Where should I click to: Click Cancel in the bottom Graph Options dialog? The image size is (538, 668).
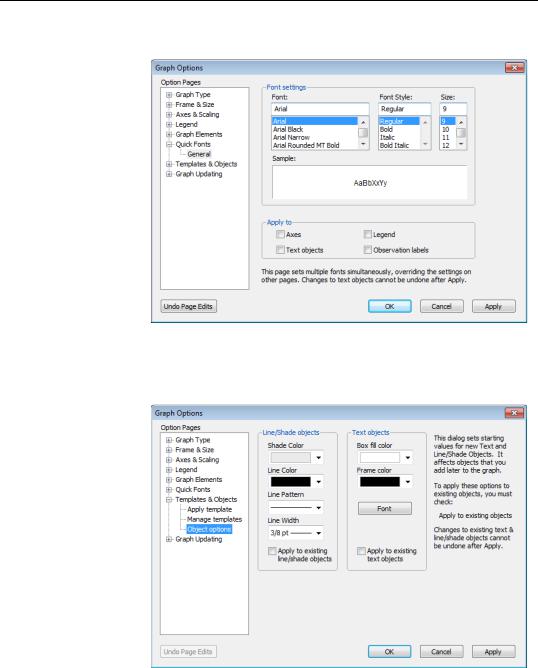(x=441, y=651)
